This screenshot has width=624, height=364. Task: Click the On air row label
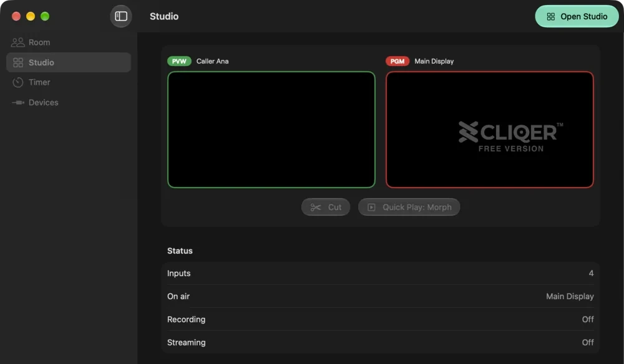coord(178,297)
